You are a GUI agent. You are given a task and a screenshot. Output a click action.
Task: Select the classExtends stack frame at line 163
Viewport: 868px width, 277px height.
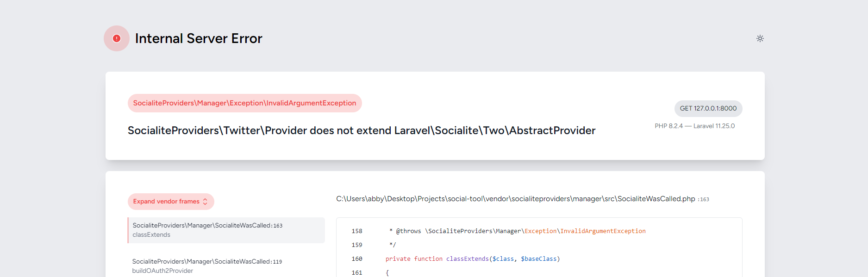click(226, 230)
